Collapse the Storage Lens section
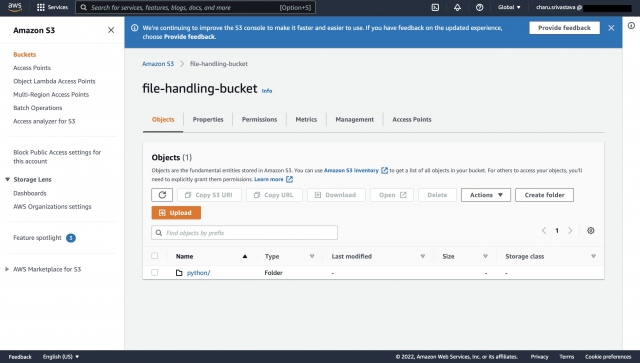The width and height of the screenshot is (640, 363). [x=7, y=179]
